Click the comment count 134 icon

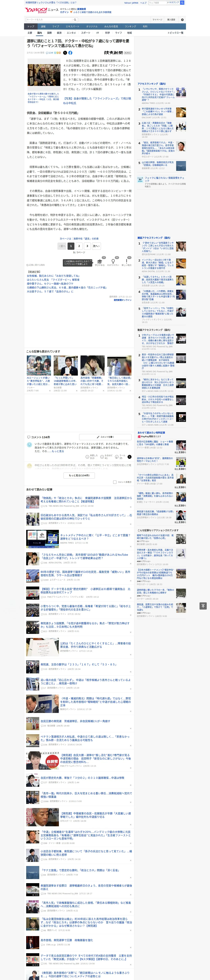point(50,53)
